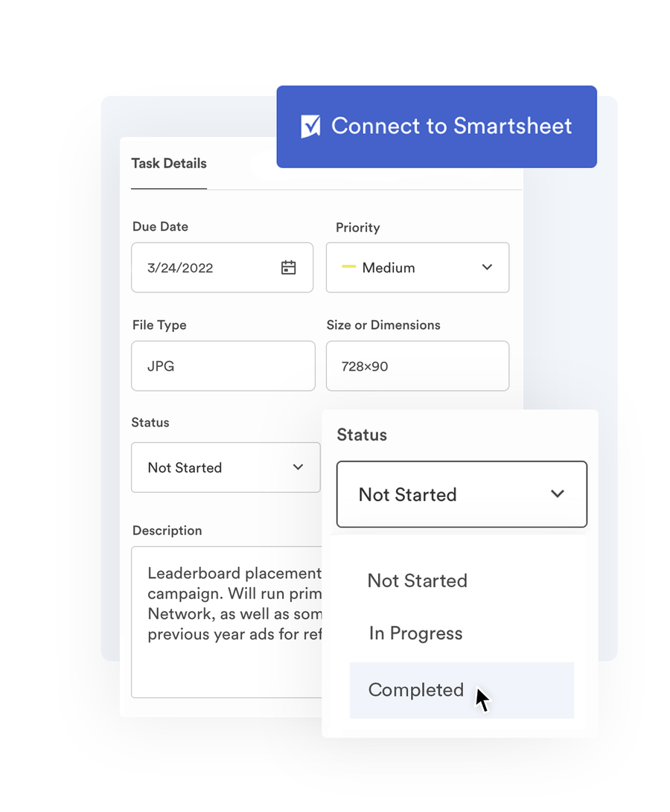Choose In Progress from the status list
Screen dimensions: 670x812
(x=415, y=633)
